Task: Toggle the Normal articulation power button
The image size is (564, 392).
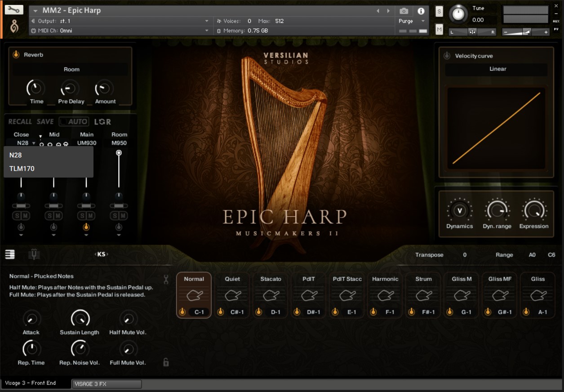Action: [182, 312]
